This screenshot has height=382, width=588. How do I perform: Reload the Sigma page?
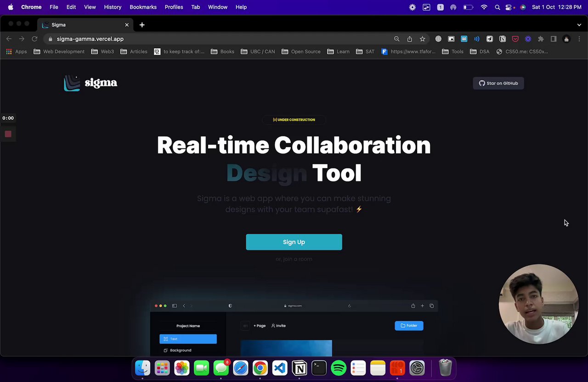(x=34, y=39)
